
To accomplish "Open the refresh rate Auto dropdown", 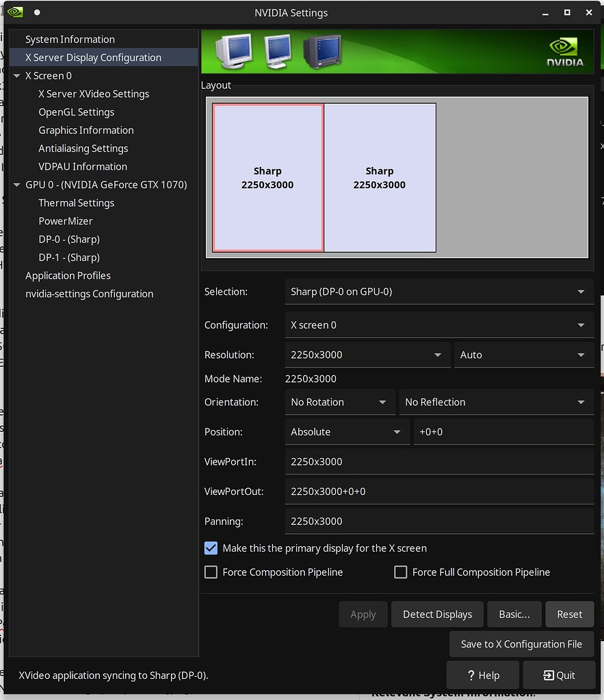I will (581, 354).
